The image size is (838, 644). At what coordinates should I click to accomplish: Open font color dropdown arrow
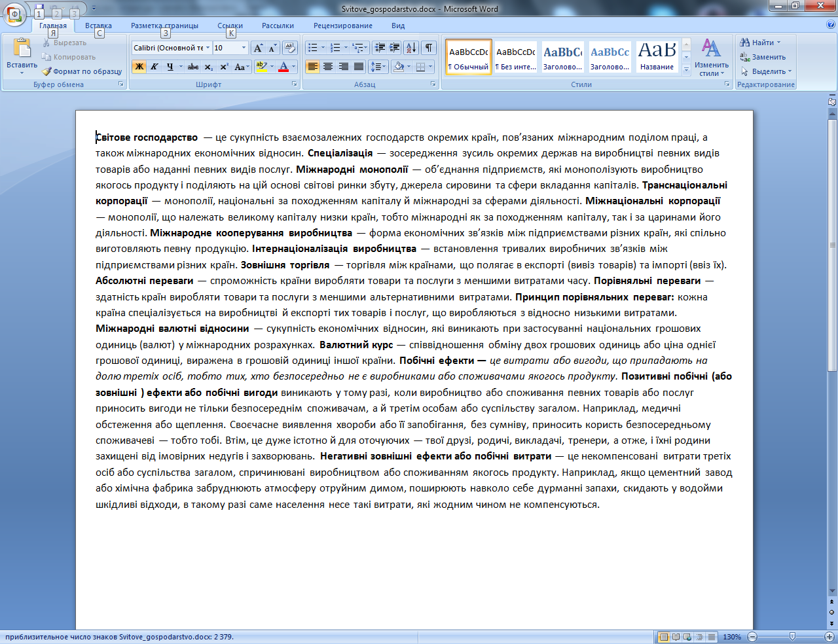294,67
